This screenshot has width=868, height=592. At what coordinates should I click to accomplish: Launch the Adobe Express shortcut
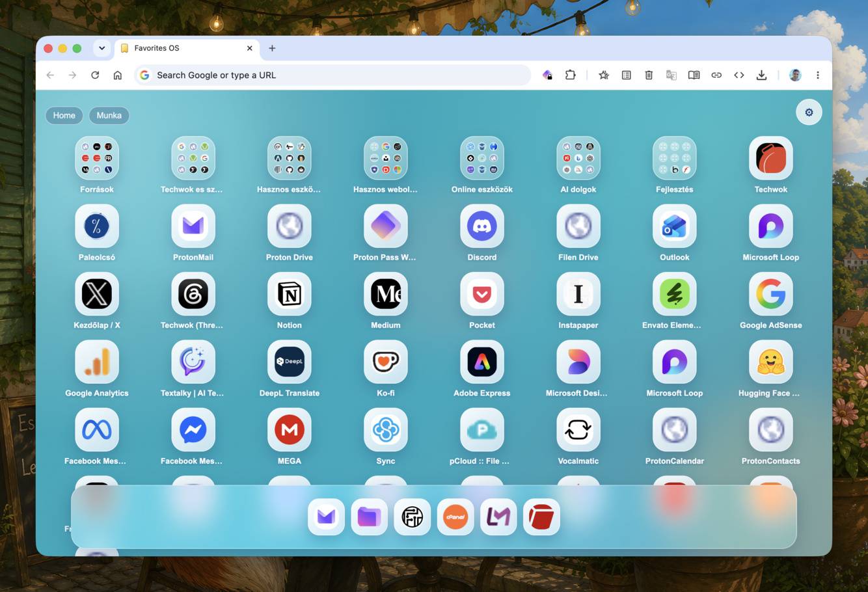coord(482,362)
